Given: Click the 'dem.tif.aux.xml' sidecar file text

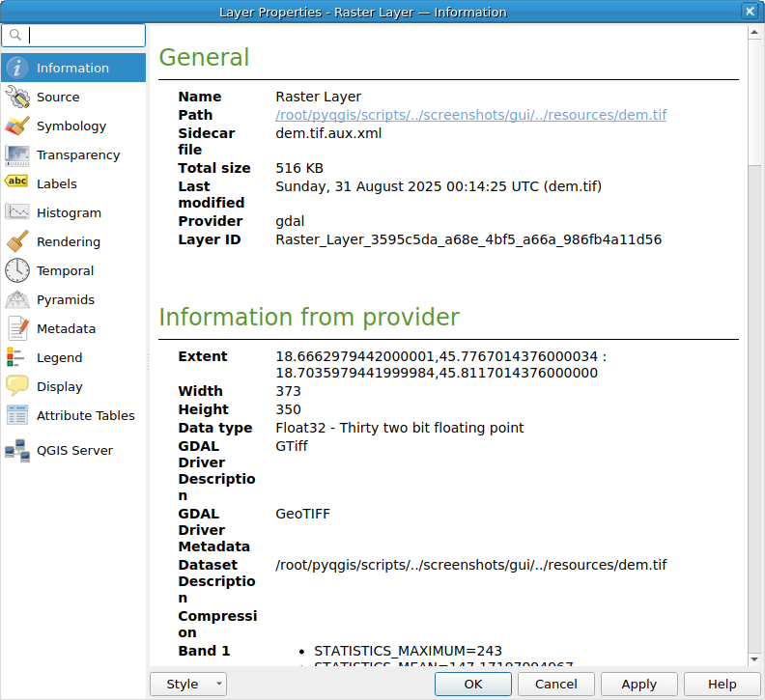Looking at the screenshot, I should tap(328, 133).
